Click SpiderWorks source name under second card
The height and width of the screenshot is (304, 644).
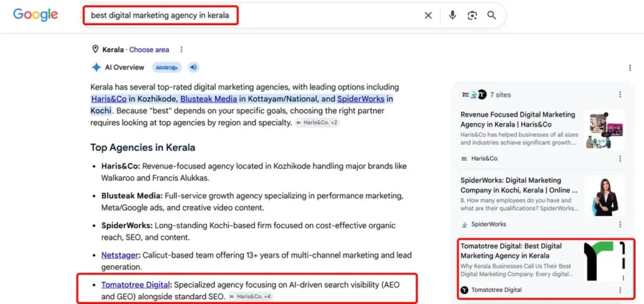point(489,224)
